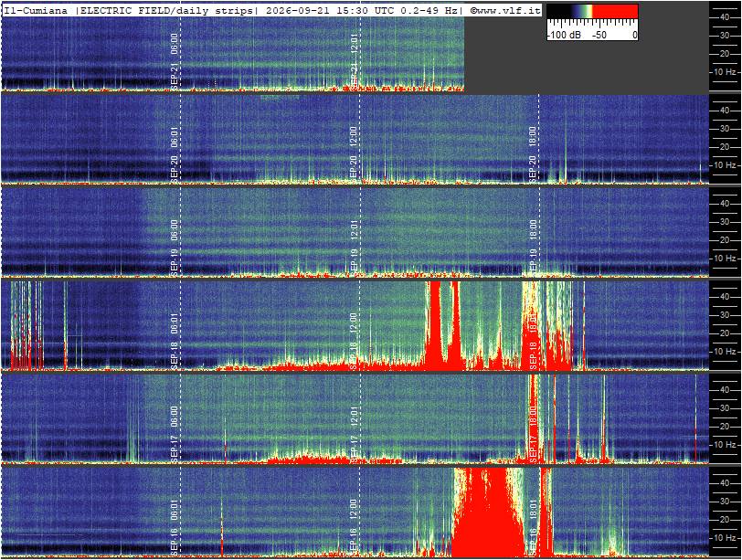Select the ELECTRIC FIELD/daily strips title text
Screen dimensions: 742x560
(x=166, y=10)
